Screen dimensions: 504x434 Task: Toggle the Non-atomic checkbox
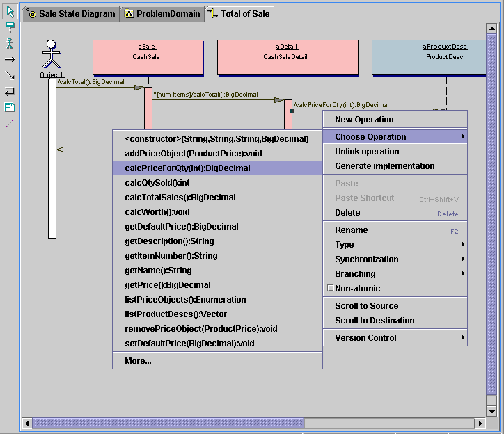coord(330,289)
